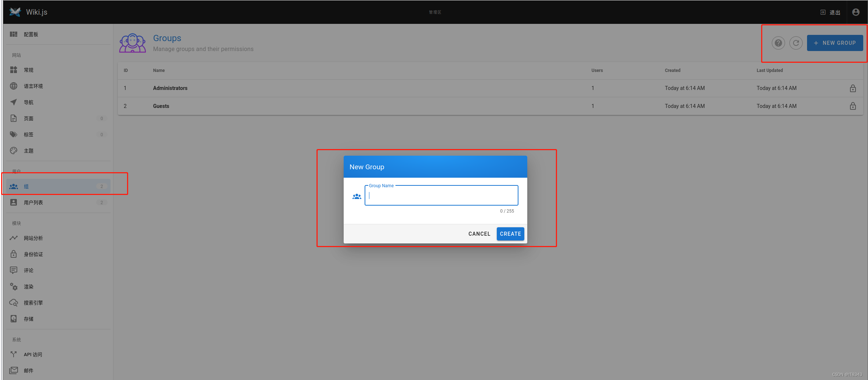Open the 语言环境 globe icon
The width and height of the screenshot is (868, 380).
pyautogui.click(x=14, y=86)
